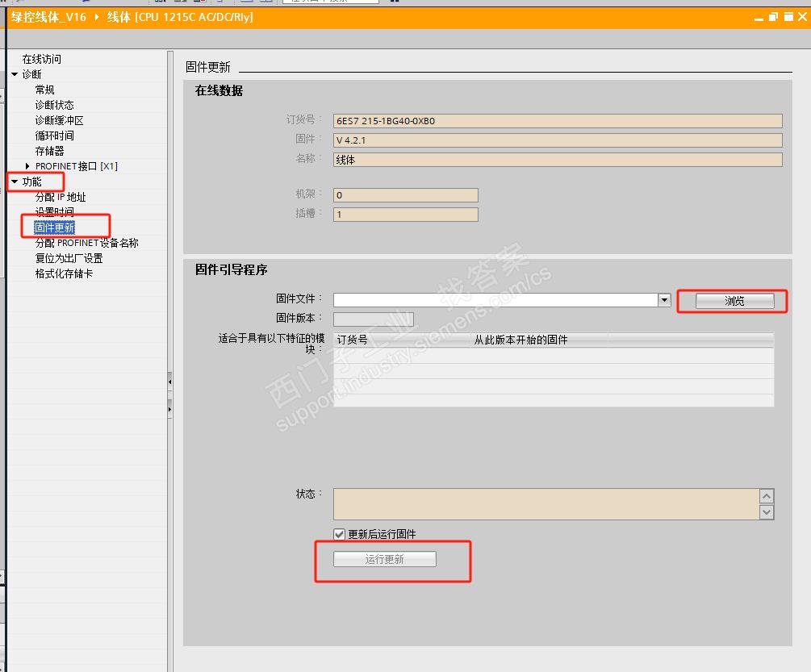Select 循环时间 item
Image resolution: width=811 pixels, height=672 pixels.
click(54, 136)
